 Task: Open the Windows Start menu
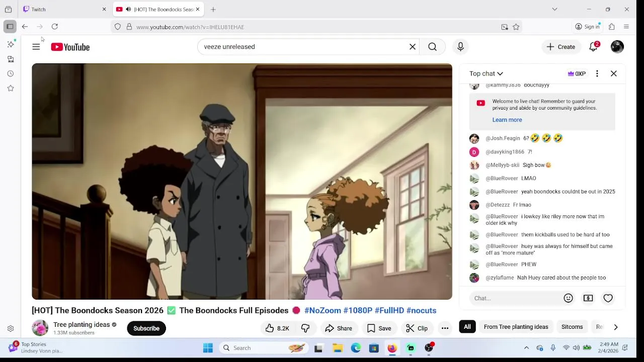coord(208,348)
